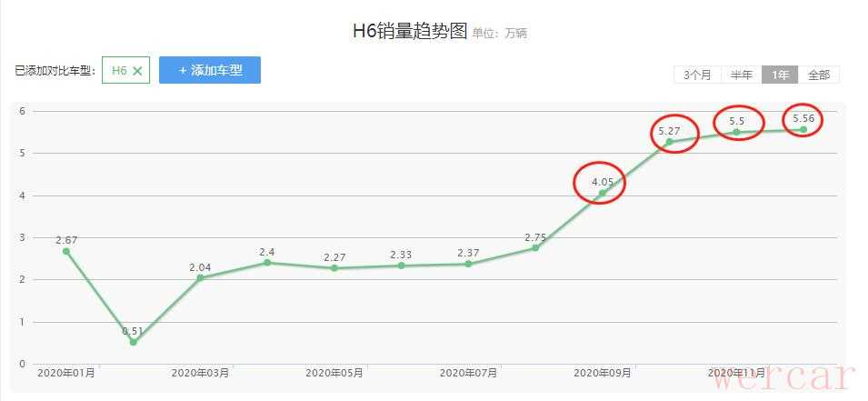
Task: Click the circled 5.27 data point
Action: pos(669,142)
